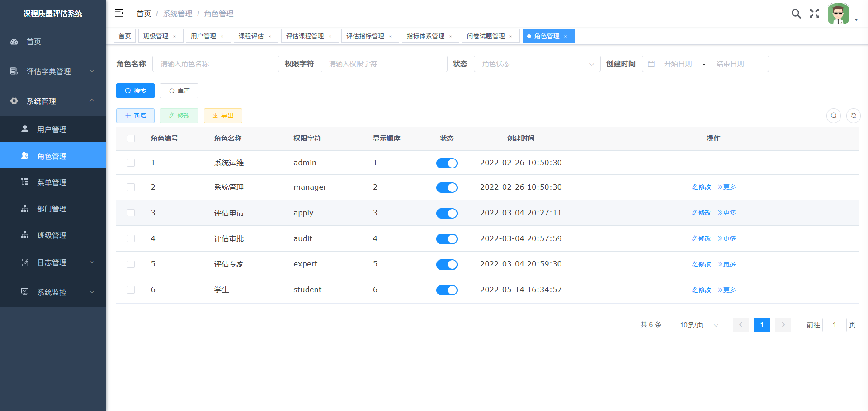The width and height of the screenshot is (868, 411).
Task: Open 更多 menu for student row
Action: [x=727, y=290]
